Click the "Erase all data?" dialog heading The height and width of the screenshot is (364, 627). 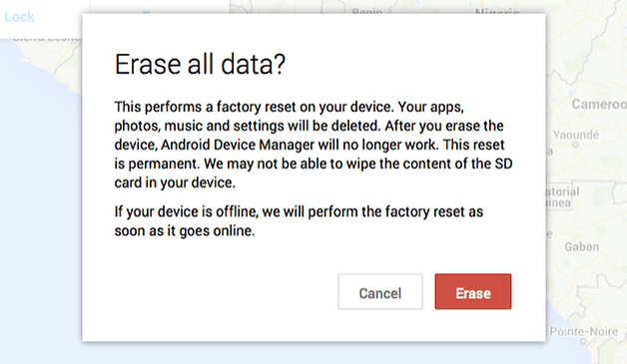200,65
